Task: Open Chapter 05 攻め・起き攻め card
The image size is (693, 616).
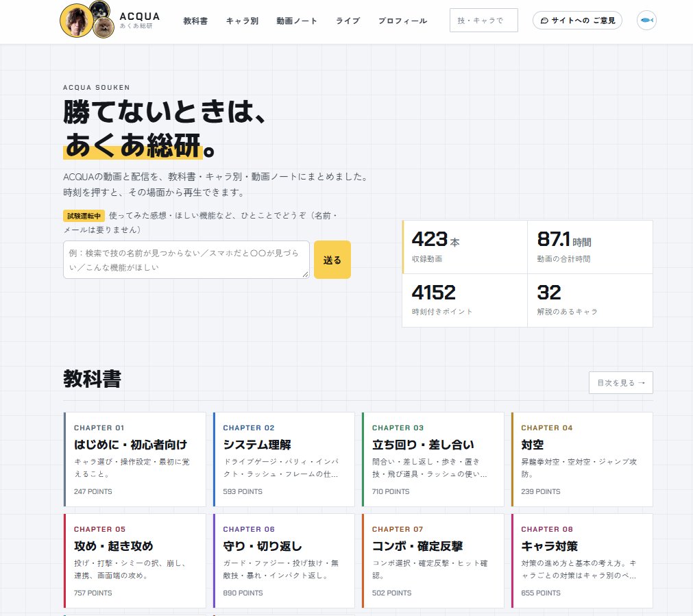Action: [135, 560]
